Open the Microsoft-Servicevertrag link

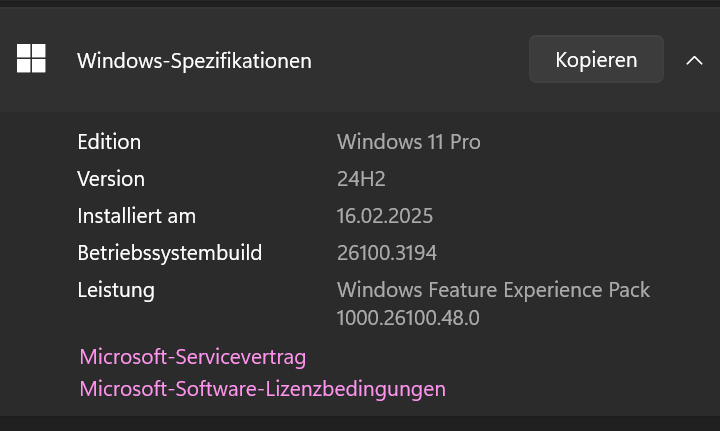192,357
